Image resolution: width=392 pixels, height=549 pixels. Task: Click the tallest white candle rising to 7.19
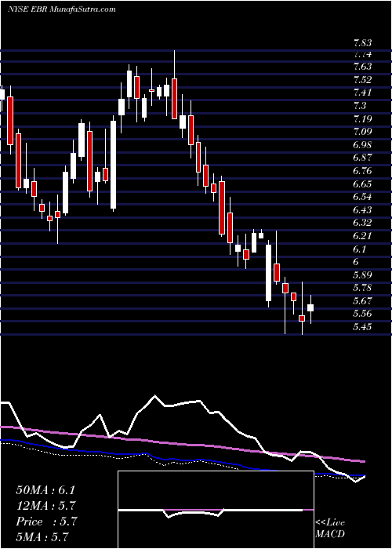click(x=114, y=163)
